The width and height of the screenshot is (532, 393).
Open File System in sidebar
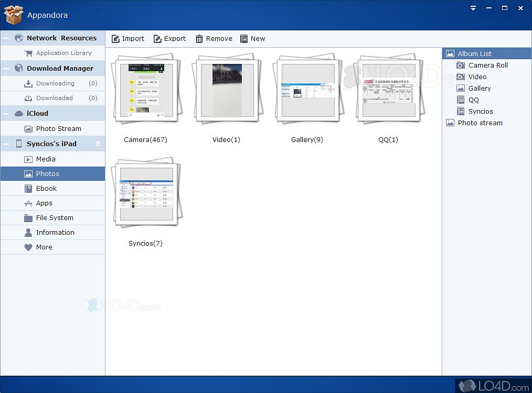click(x=55, y=218)
